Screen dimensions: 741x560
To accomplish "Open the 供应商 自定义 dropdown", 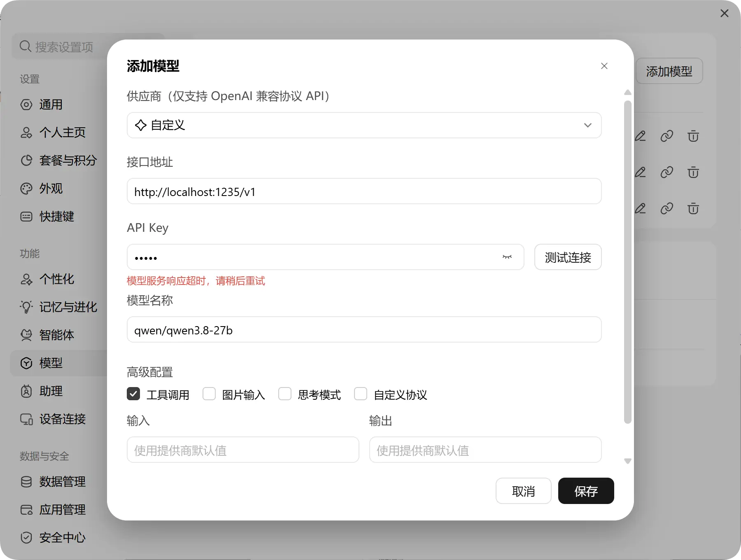I will 364,125.
